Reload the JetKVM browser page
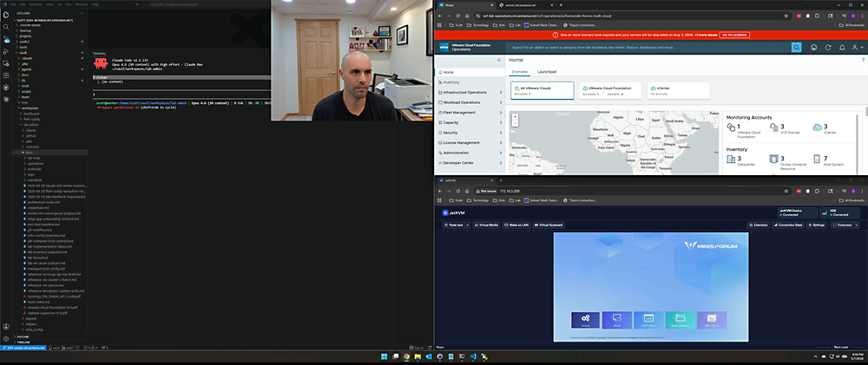This screenshot has width=868, height=365. coord(457,191)
